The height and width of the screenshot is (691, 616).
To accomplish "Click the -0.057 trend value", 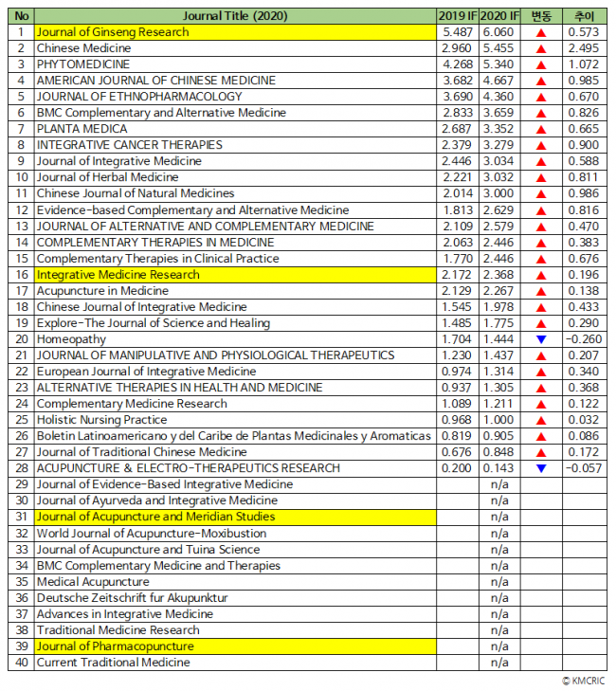I will point(584,468).
